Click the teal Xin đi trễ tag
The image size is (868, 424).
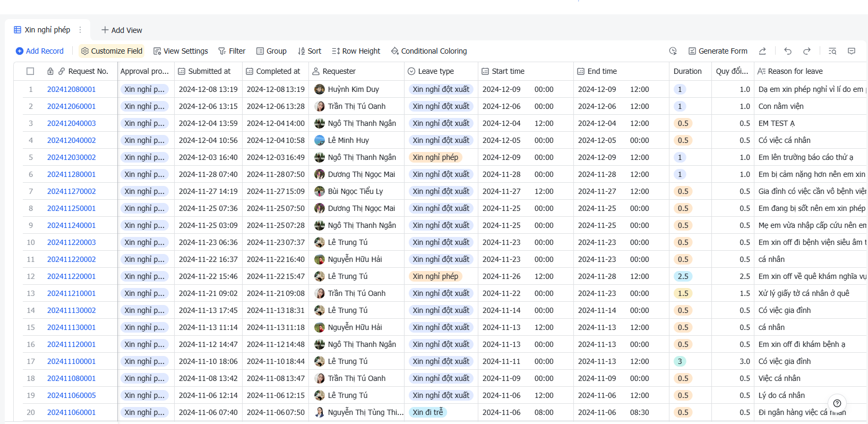(x=428, y=412)
